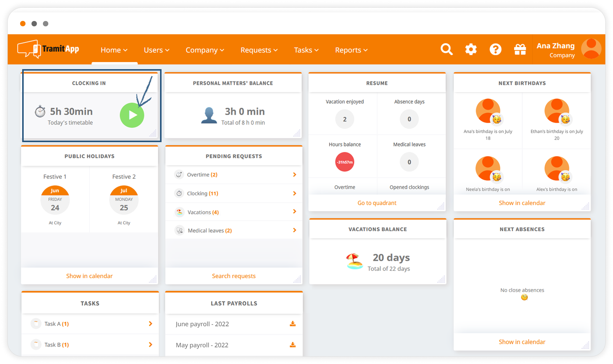Open the gift box icon

coord(520,49)
